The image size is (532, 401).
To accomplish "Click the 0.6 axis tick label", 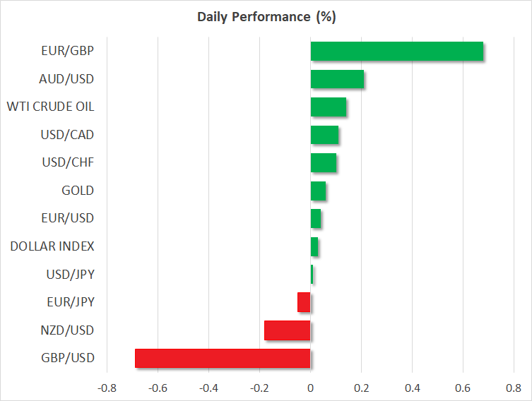I will point(463,387).
